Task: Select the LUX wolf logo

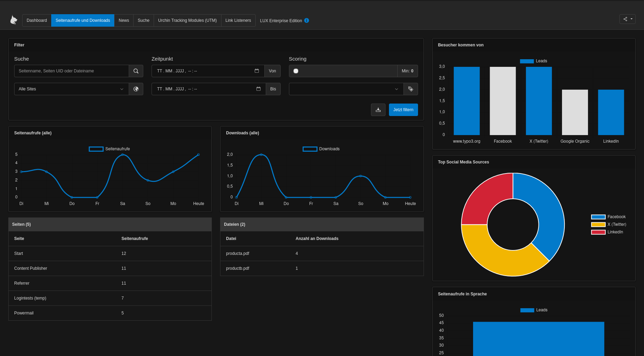Action: tap(14, 20)
